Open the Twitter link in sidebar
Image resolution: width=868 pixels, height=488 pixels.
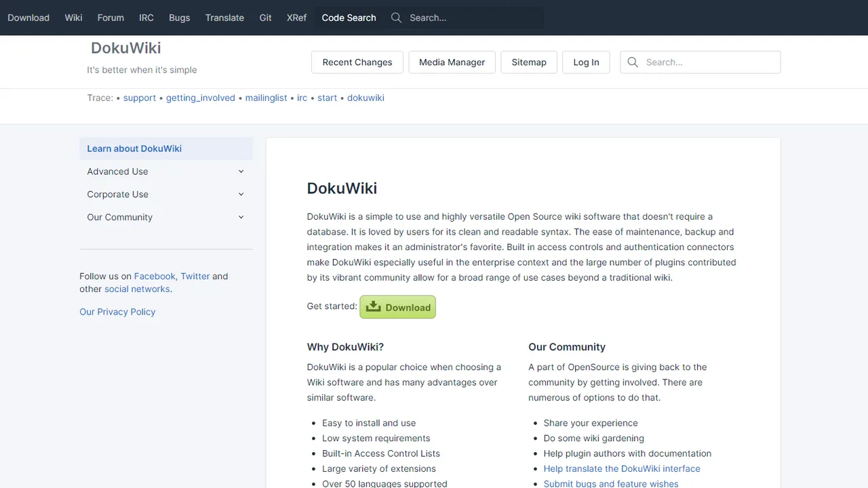coord(195,276)
